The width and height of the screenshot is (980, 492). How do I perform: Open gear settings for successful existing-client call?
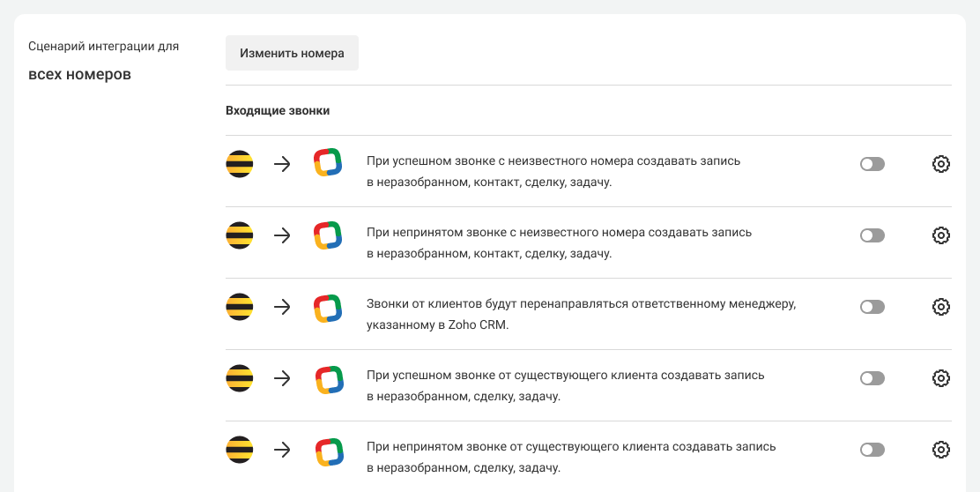pos(940,378)
